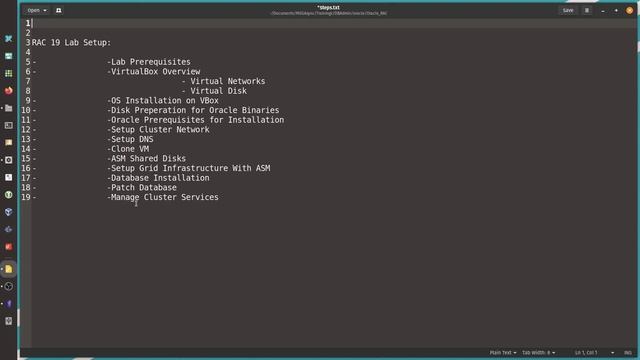Click the '- Virtual Disk' line
The height and width of the screenshot is (360, 640).
214,91
